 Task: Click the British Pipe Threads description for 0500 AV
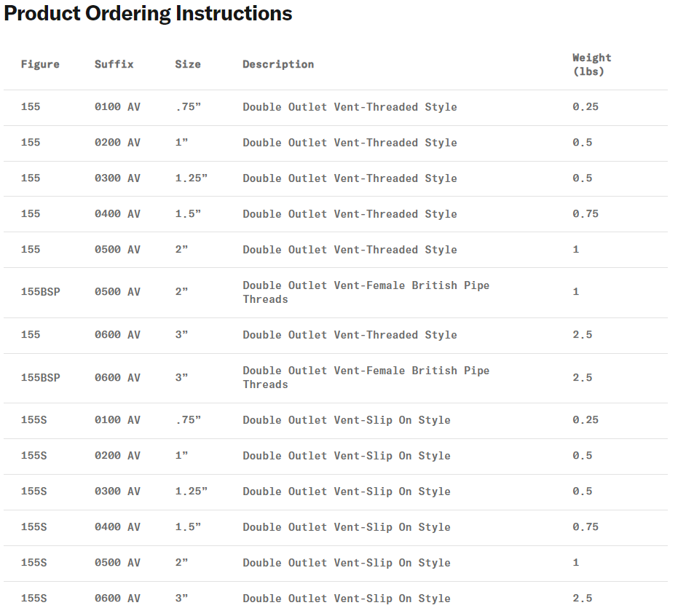(366, 292)
